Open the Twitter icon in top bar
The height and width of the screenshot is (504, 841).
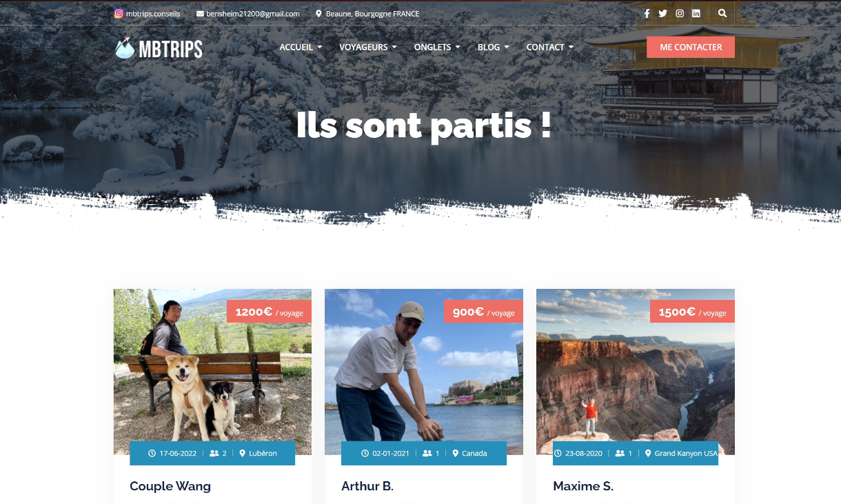point(662,13)
